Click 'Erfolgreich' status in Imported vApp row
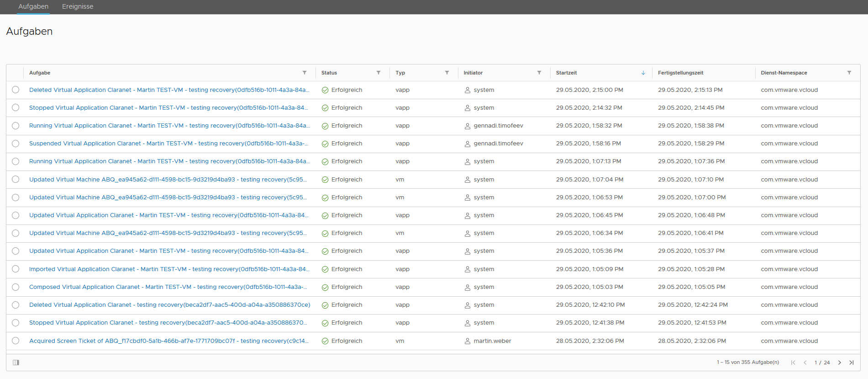Viewport: 868px width, 379px height. (347, 269)
